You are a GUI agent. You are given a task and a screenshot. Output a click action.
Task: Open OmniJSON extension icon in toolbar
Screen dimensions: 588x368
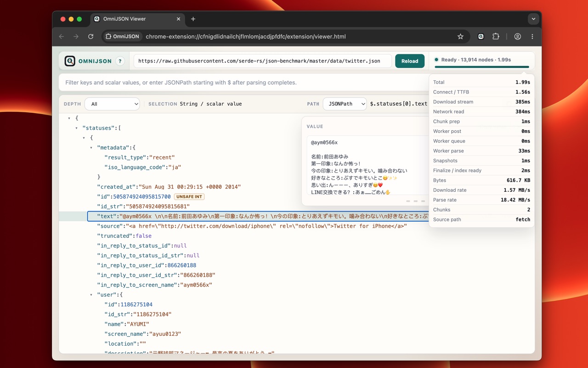click(x=481, y=36)
